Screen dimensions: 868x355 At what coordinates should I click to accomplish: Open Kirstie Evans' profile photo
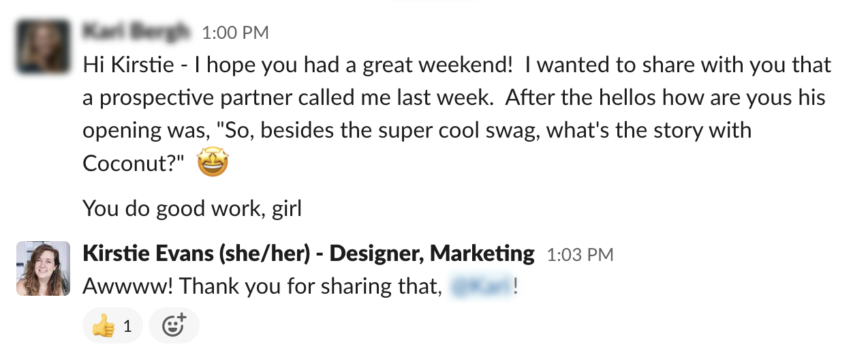click(43, 268)
